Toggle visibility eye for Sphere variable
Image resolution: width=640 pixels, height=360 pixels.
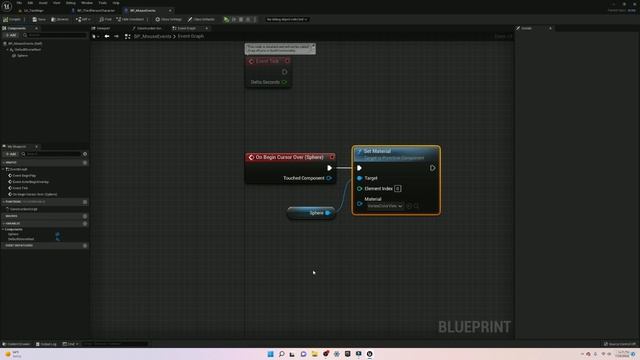pos(58,234)
